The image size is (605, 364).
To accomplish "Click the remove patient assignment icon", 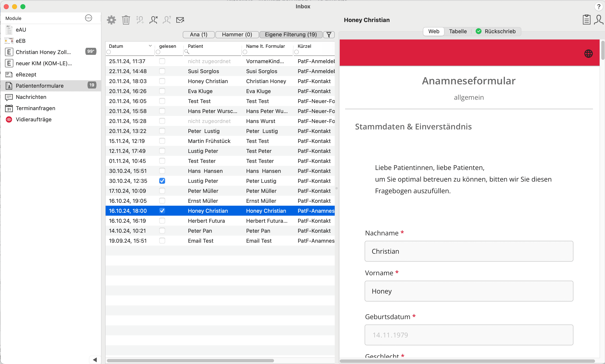I will point(154,20).
